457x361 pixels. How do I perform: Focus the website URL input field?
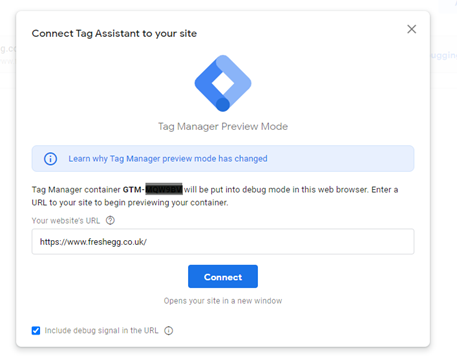(x=223, y=242)
